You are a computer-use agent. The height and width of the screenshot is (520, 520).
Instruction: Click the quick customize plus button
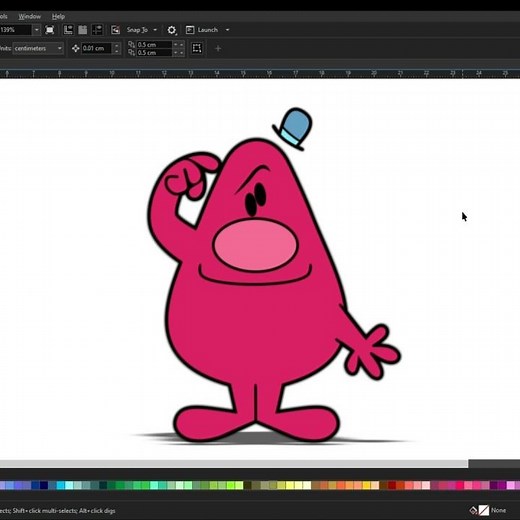pyautogui.click(x=218, y=49)
